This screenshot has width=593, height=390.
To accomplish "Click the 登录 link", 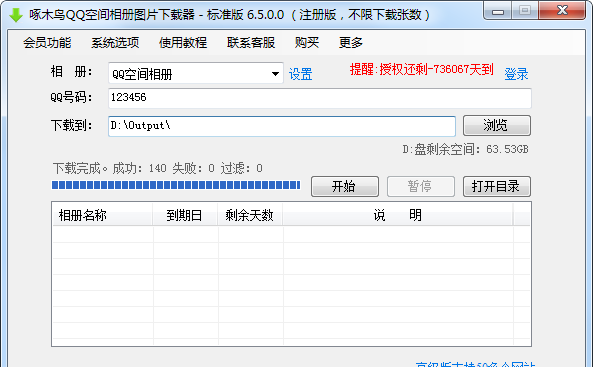I will [x=516, y=74].
